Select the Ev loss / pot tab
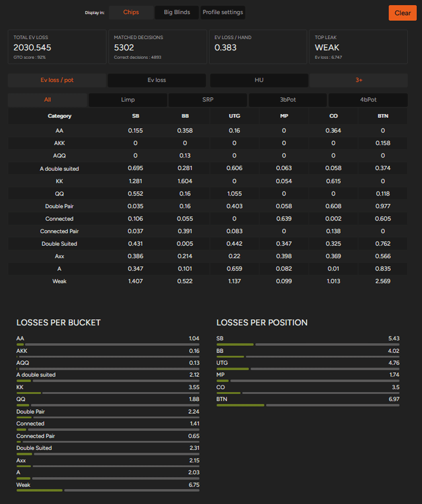This screenshot has width=422, height=504. point(57,80)
